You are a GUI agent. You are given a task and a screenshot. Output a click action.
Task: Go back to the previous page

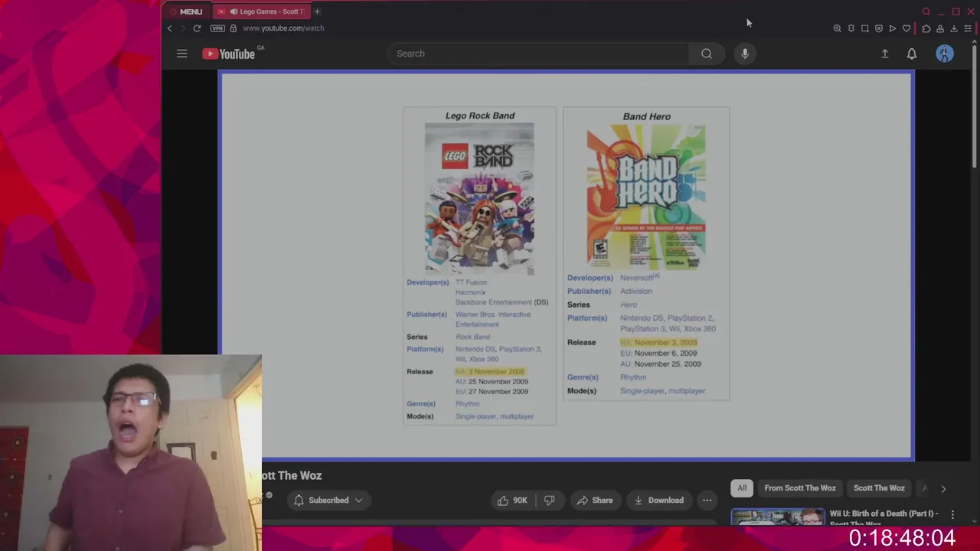(x=170, y=28)
